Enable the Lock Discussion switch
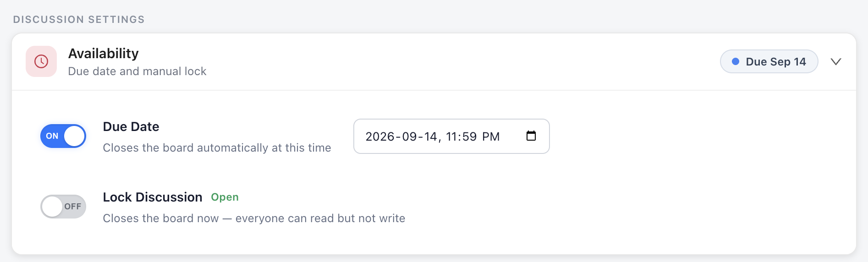 pos(63,207)
